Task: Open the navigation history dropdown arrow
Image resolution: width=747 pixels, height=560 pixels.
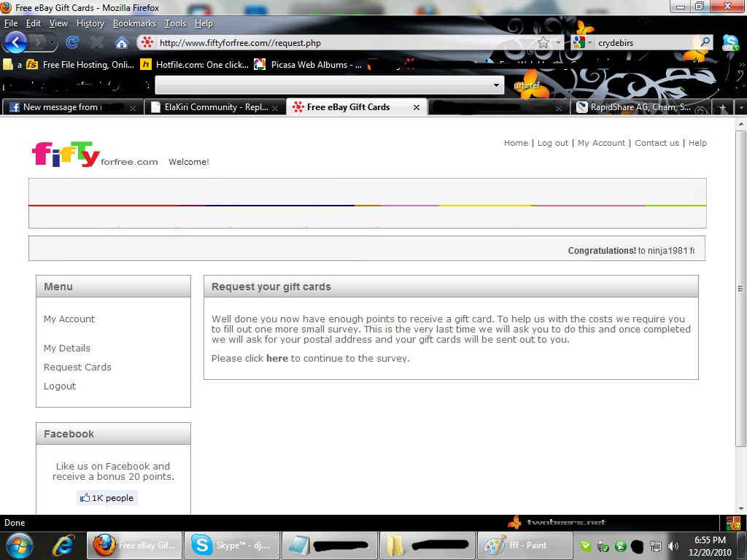Action: coord(53,43)
